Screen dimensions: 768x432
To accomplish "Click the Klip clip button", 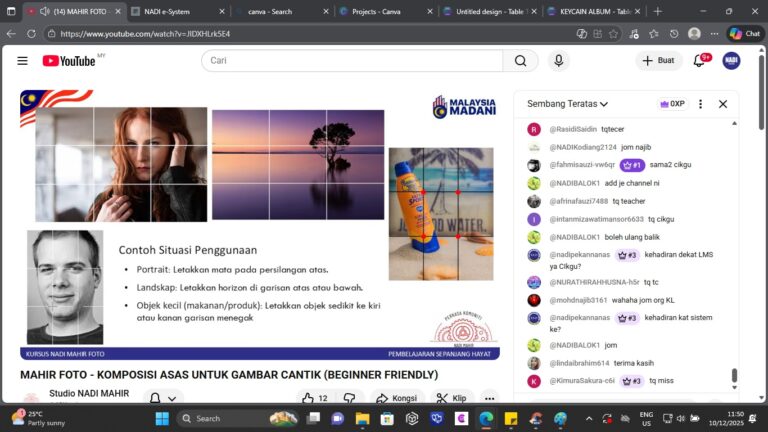I will 452,398.
